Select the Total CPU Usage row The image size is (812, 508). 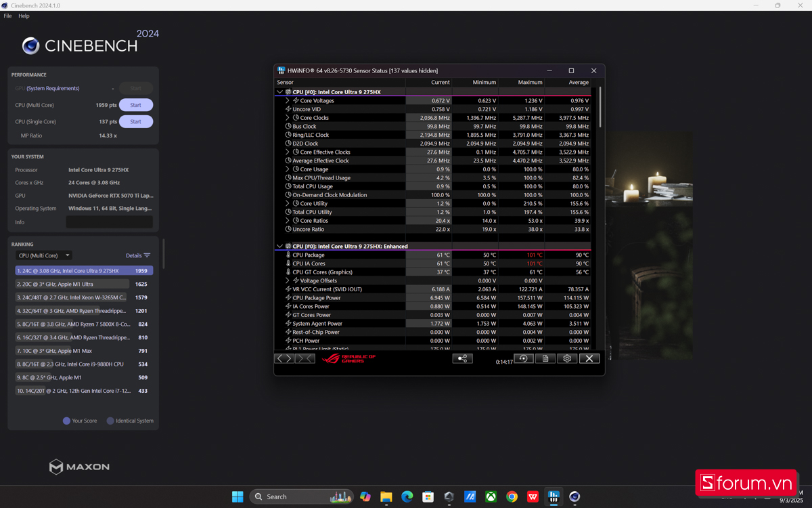pyautogui.click(x=432, y=186)
